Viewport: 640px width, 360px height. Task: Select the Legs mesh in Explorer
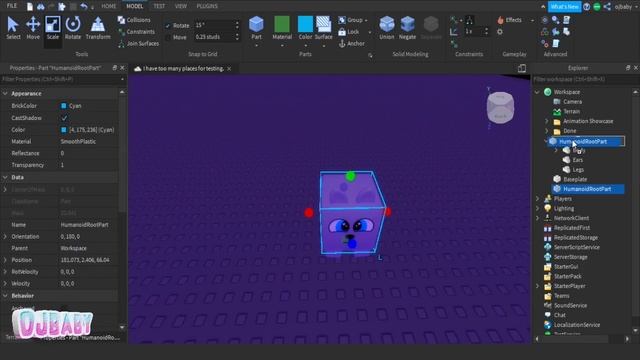click(x=578, y=170)
